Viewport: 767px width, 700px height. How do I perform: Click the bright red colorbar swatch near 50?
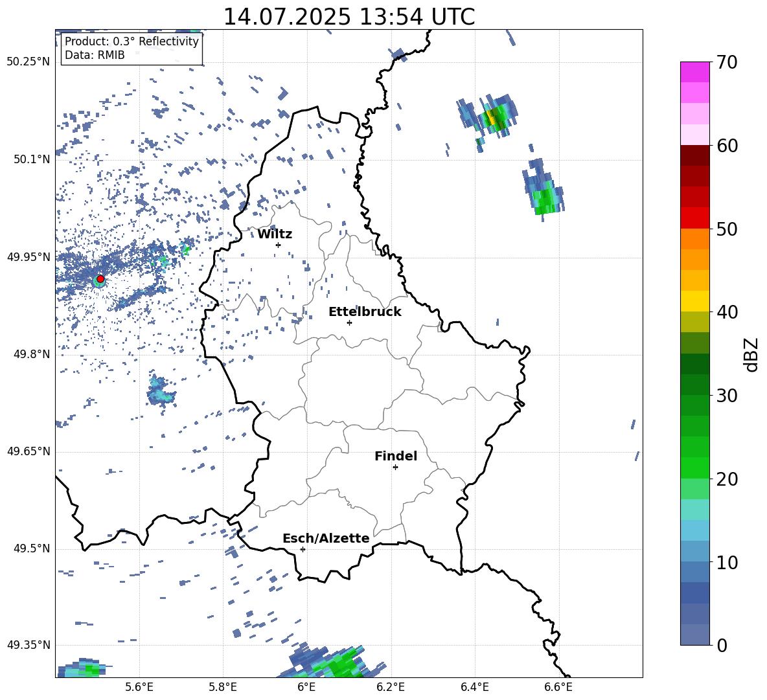(694, 218)
